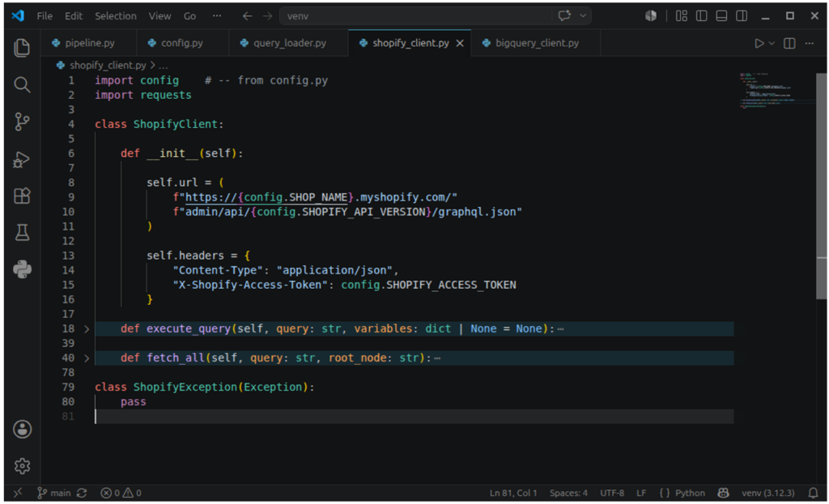Open the View menu
Viewport: 829px width, 504px height.
(x=159, y=16)
